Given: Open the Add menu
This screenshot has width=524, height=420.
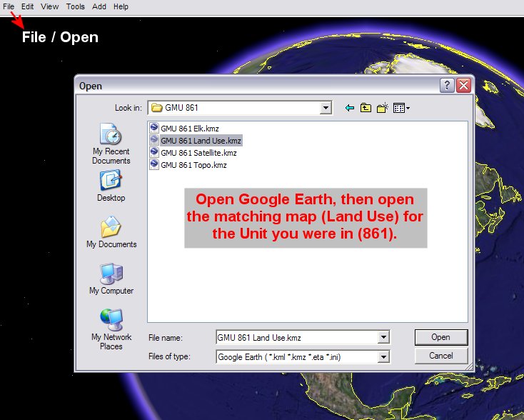Looking at the screenshot, I should [x=99, y=6].
